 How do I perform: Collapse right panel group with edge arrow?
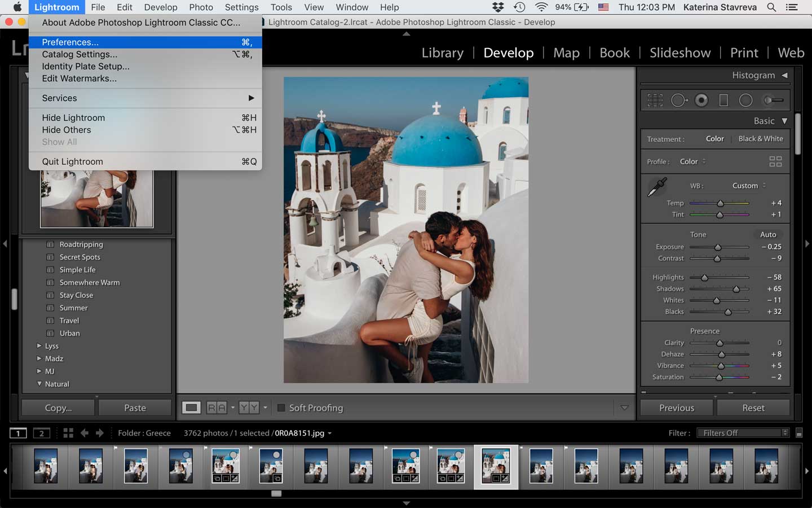coord(807,244)
